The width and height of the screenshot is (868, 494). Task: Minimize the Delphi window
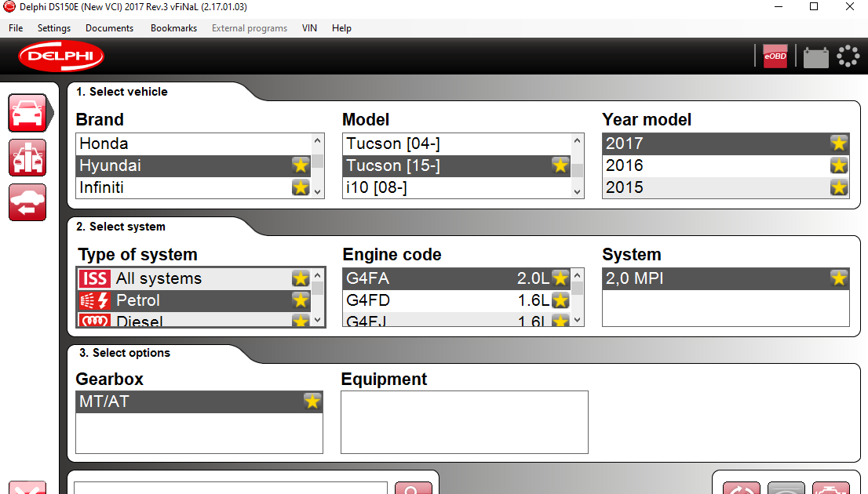point(779,7)
